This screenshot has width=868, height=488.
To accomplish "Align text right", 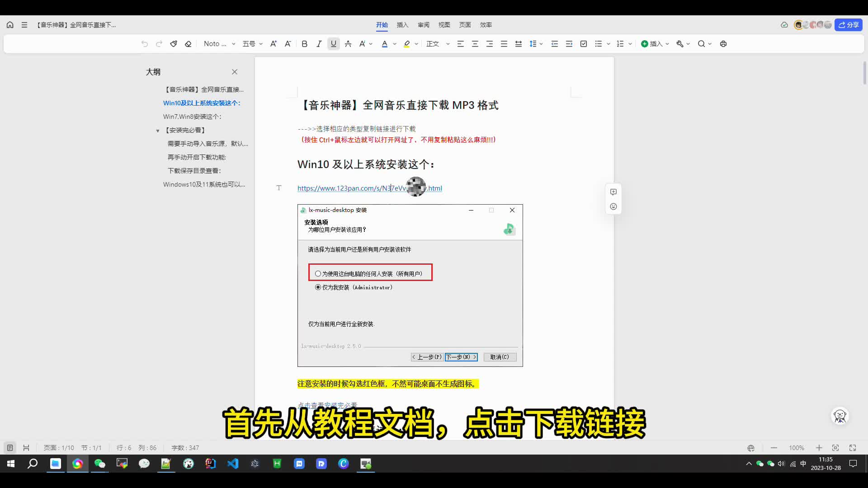I will click(x=490, y=44).
